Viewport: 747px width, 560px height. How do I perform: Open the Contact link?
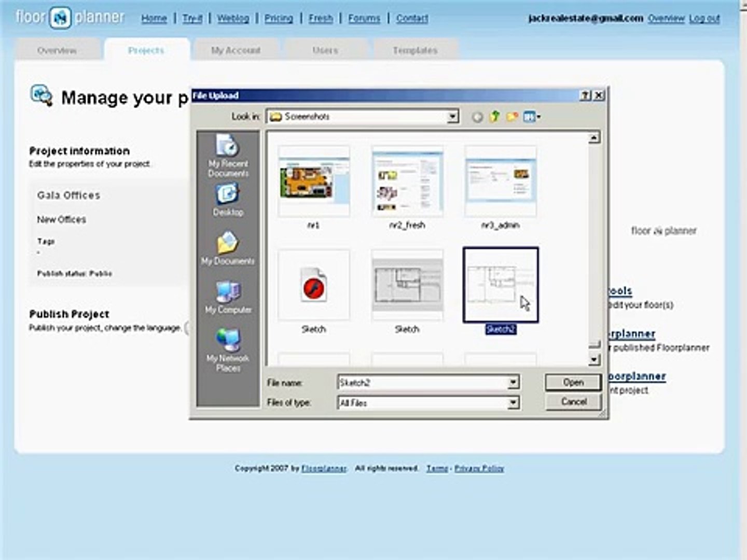pyautogui.click(x=412, y=18)
